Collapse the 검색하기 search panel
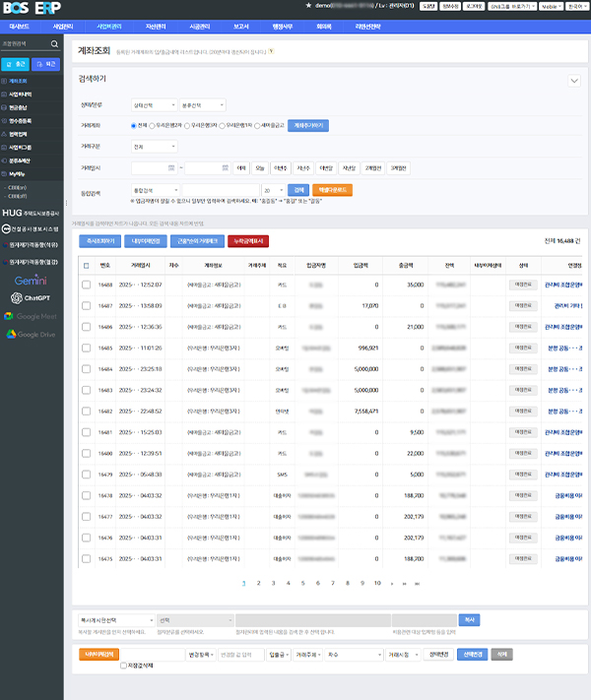The height and width of the screenshot is (700, 591). pos(574,81)
